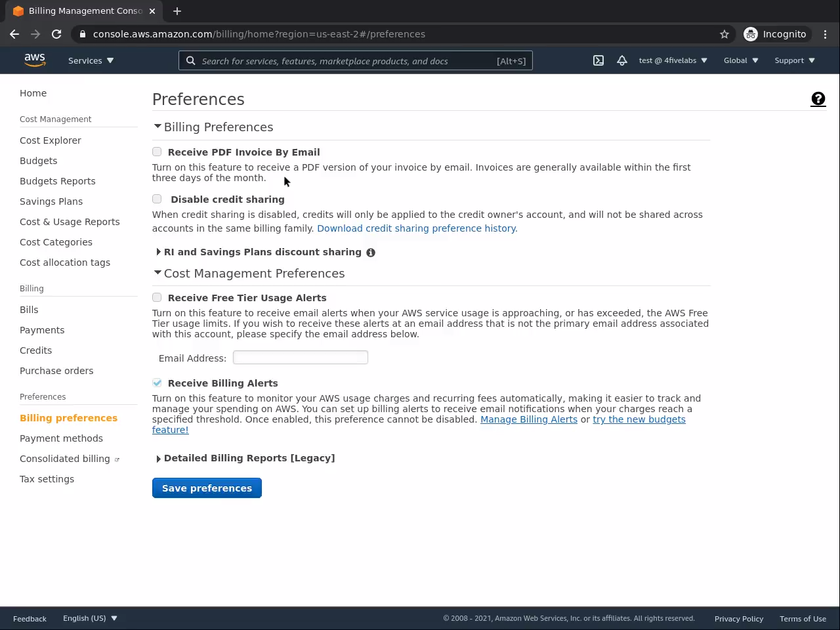
Task: Open Purchase orders in the sidebar
Action: (56, 371)
